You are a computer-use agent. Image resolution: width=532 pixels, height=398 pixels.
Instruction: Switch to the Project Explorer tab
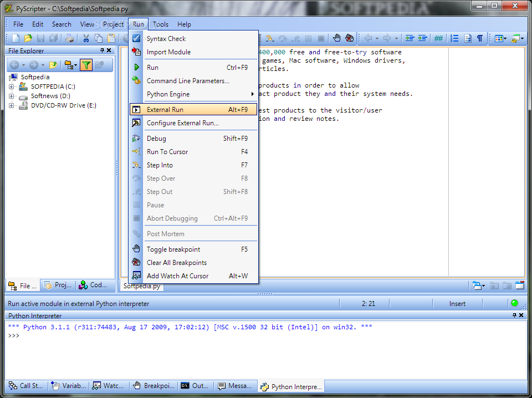coord(58,285)
